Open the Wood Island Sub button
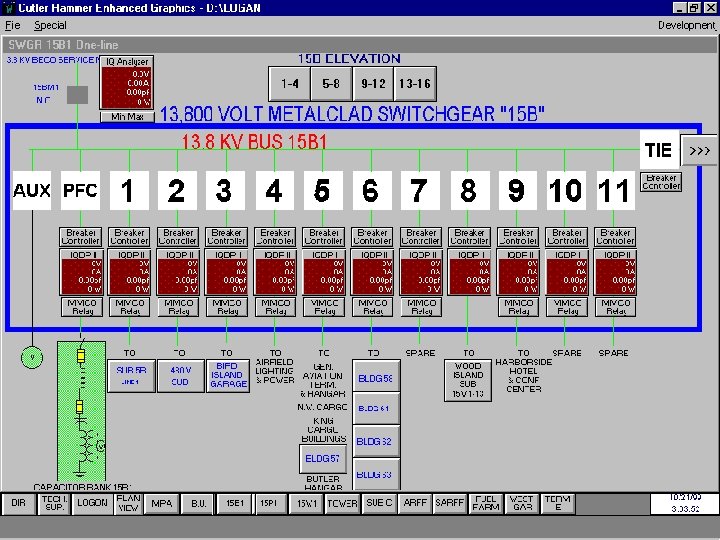 (468, 381)
